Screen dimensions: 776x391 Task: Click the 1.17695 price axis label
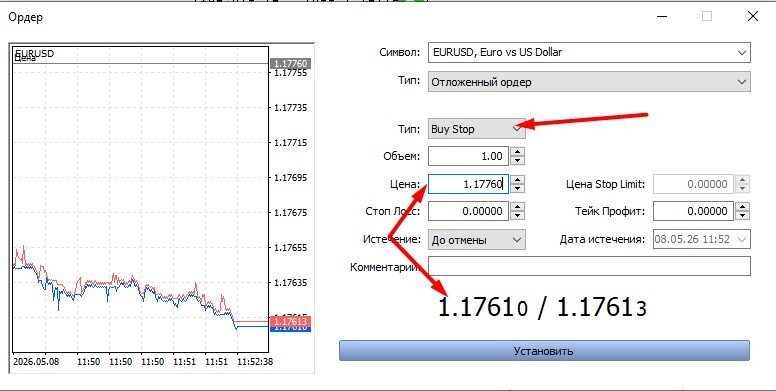pyautogui.click(x=291, y=178)
